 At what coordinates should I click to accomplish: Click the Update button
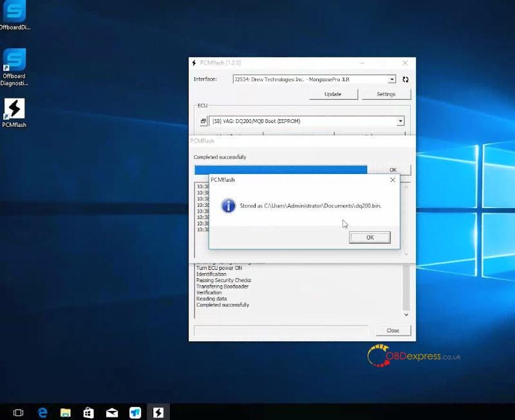click(333, 94)
